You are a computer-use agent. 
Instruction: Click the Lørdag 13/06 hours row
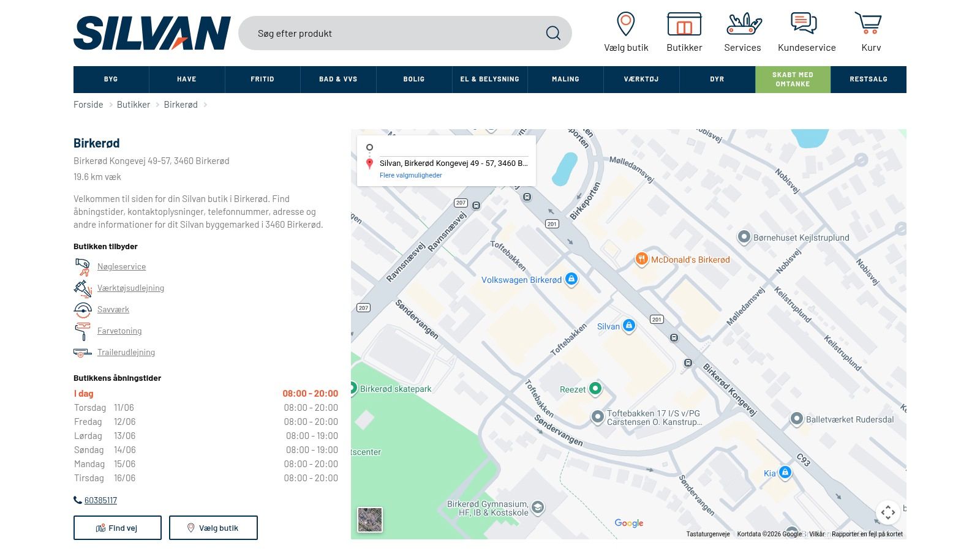pyautogui.click(x=206, y=436)
